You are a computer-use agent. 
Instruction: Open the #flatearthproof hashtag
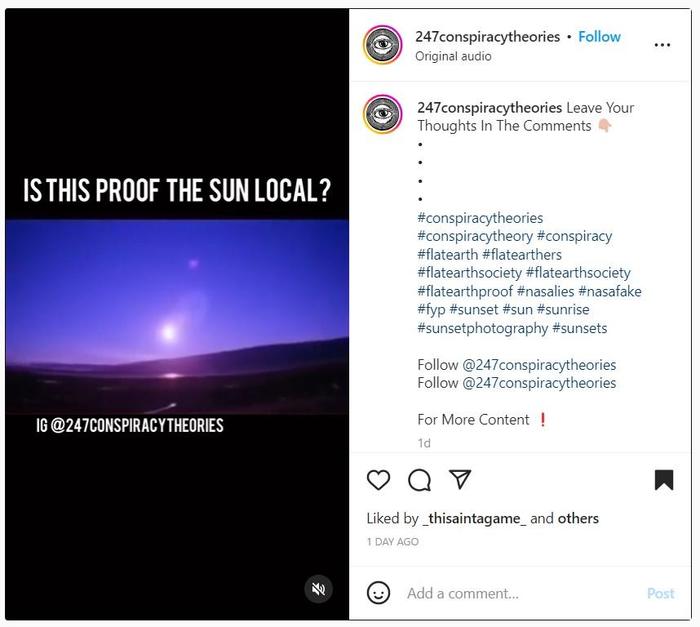point(465,291)
